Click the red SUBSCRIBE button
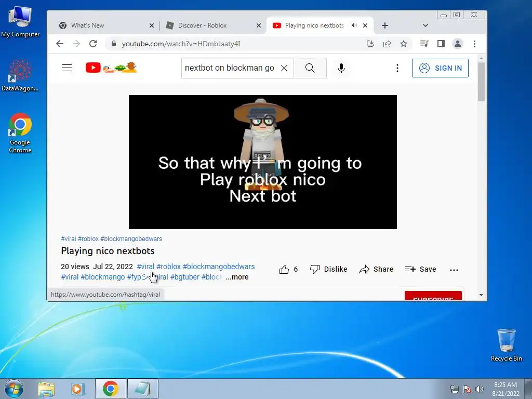532x399 pixels. [x=433, y=296]
